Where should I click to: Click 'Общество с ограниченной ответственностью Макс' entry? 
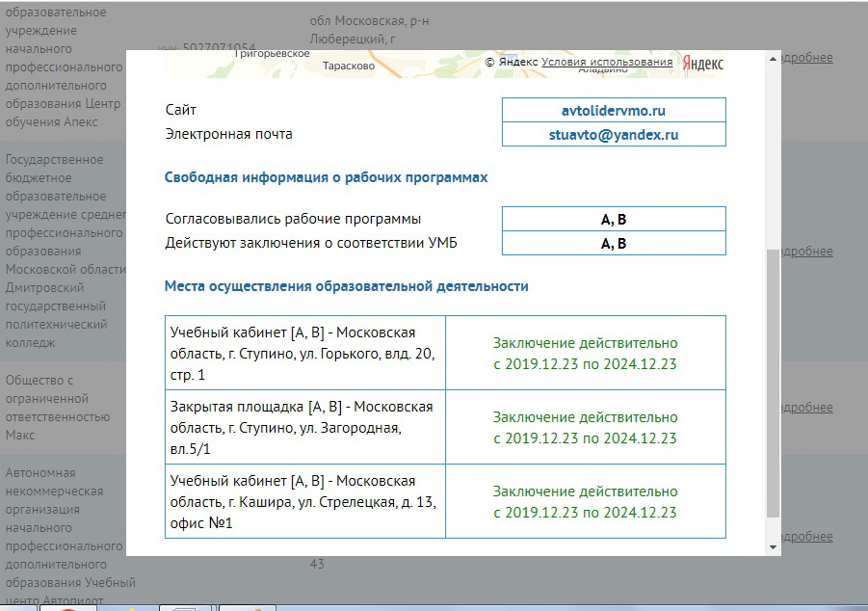(58, 407)
